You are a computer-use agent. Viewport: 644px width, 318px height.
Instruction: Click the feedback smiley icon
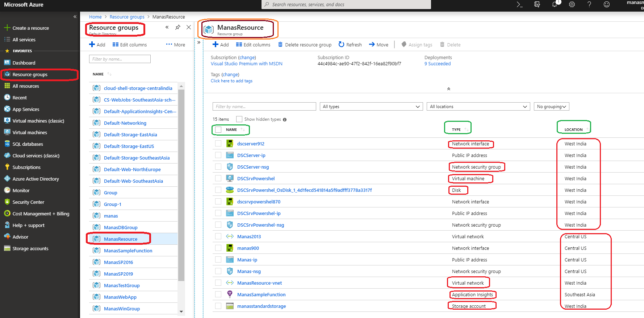click(x=607, y=4)
